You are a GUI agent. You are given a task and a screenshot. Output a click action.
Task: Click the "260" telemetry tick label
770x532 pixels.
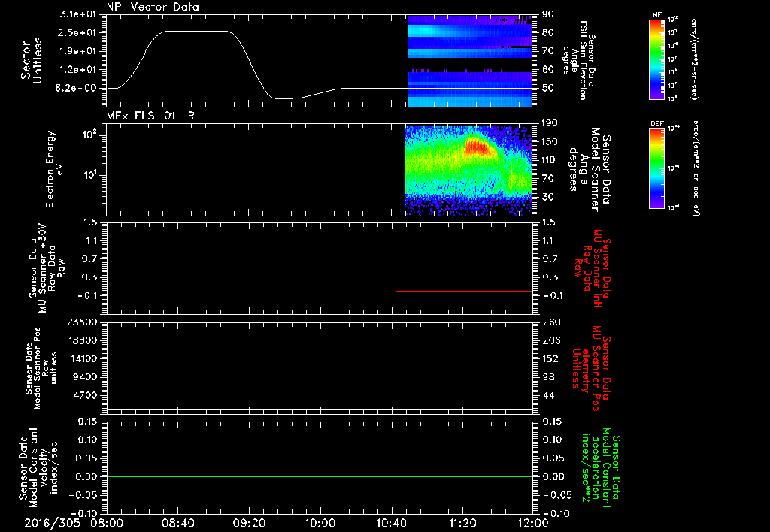click(550, 322)
